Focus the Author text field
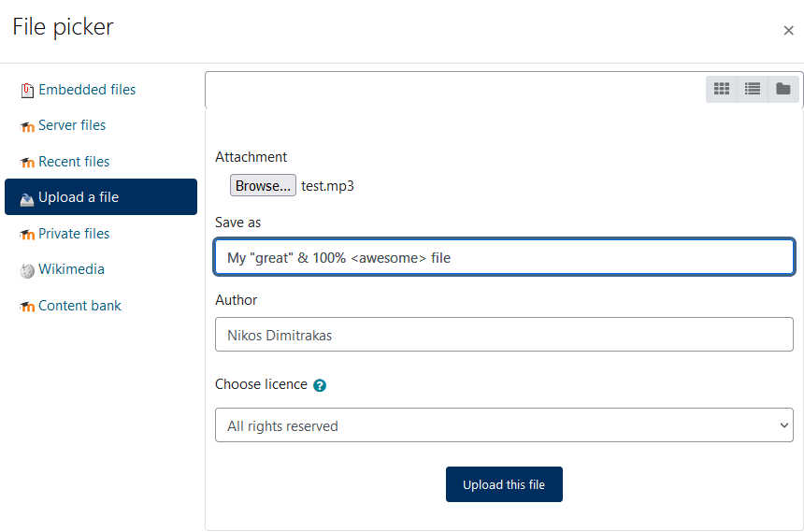Screen dimensions: 804x532 click(x=505, y=335)
